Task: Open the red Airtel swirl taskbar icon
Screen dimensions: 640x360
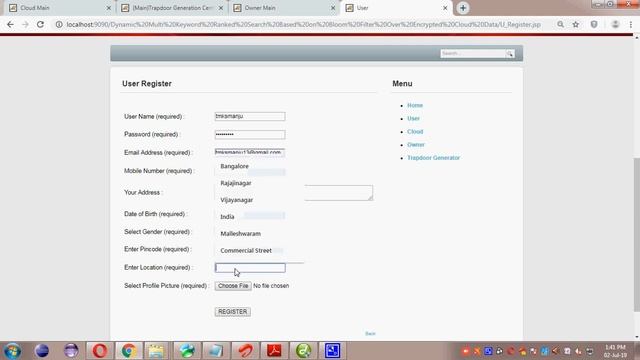Action: pyautogui.click(x=245, y=351)
